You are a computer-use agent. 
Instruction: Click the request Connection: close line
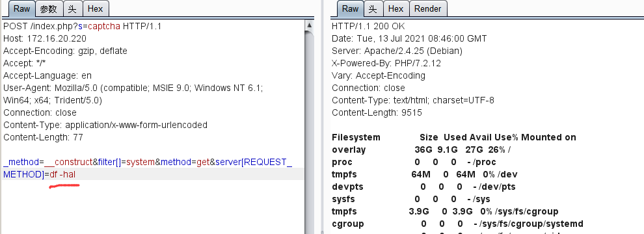click(x=40, y=112)
